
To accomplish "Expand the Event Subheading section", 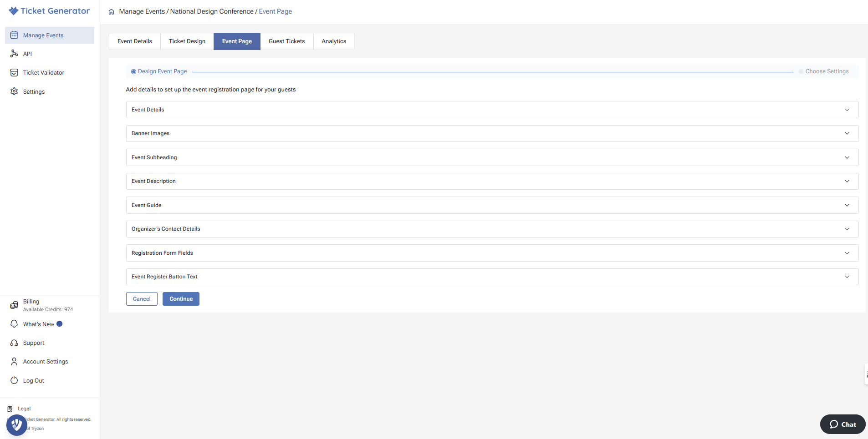I will point(492,157).
